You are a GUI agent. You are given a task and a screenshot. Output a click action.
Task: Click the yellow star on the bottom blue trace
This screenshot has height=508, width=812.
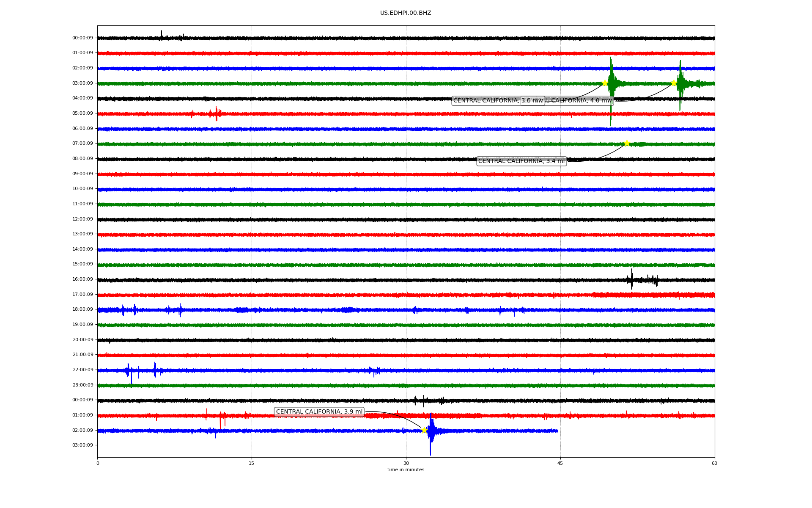tap(424, 430)
